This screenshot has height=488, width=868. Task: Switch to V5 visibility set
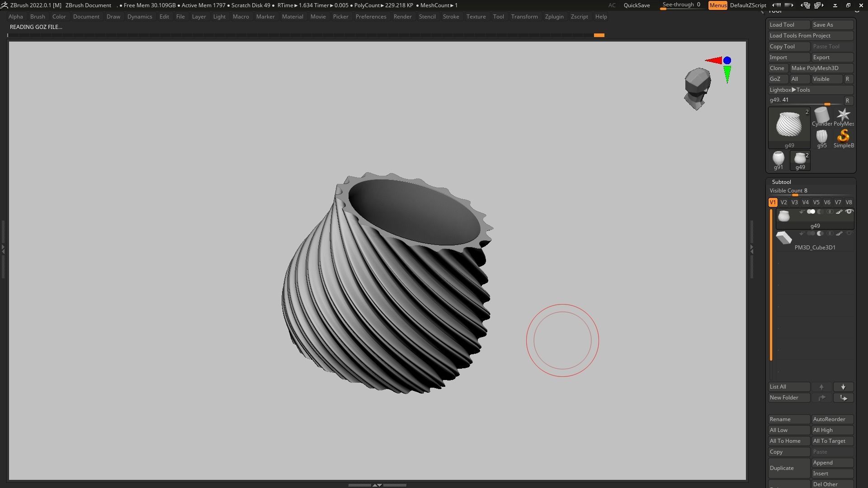pyautogui.click(x=816, y=202)
